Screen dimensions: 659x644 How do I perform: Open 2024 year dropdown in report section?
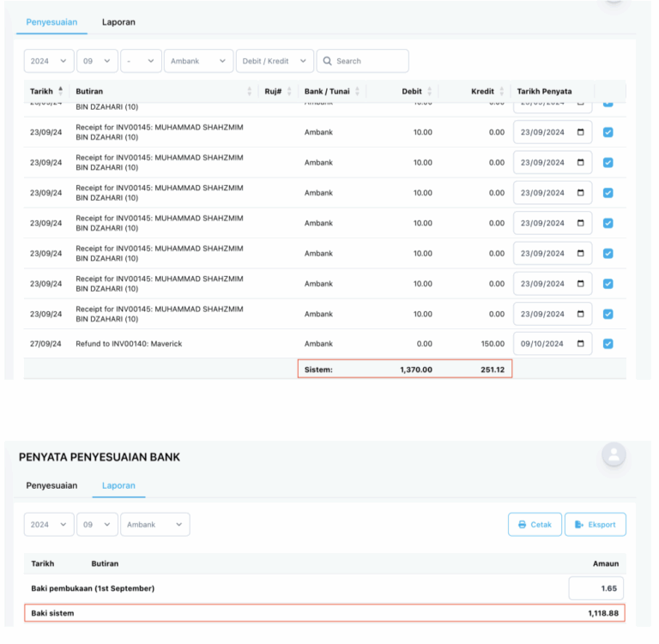coord(49,524)
